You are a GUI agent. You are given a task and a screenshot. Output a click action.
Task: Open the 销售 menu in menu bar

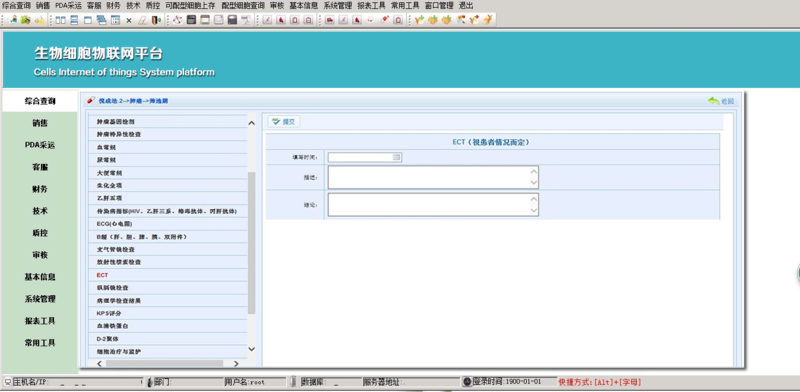click(x=43, y=6)
